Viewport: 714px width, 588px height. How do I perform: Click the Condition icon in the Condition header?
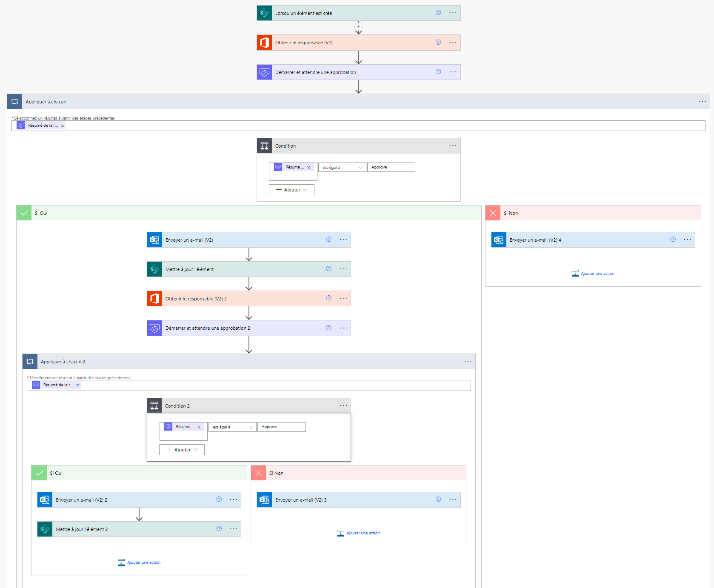(264, 146)
